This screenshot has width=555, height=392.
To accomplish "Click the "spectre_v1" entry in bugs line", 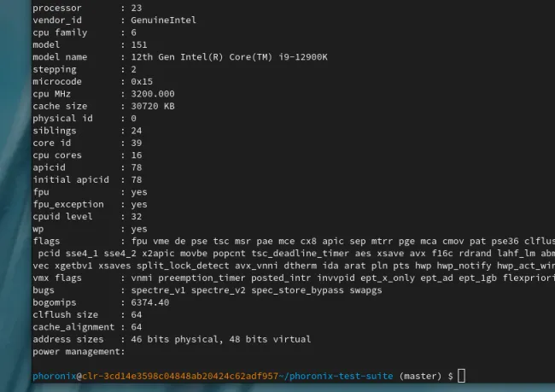I will [x=159, y=290].
